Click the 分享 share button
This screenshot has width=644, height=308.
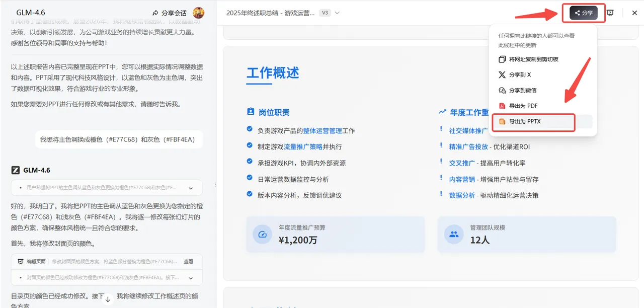coord(584,13)
